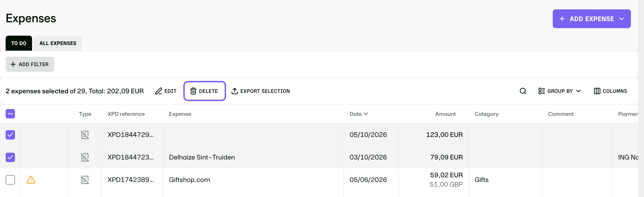Viewport: 644px width, 197px height.
Task: Click the XPD reference column header
Action: coord(126,114)
